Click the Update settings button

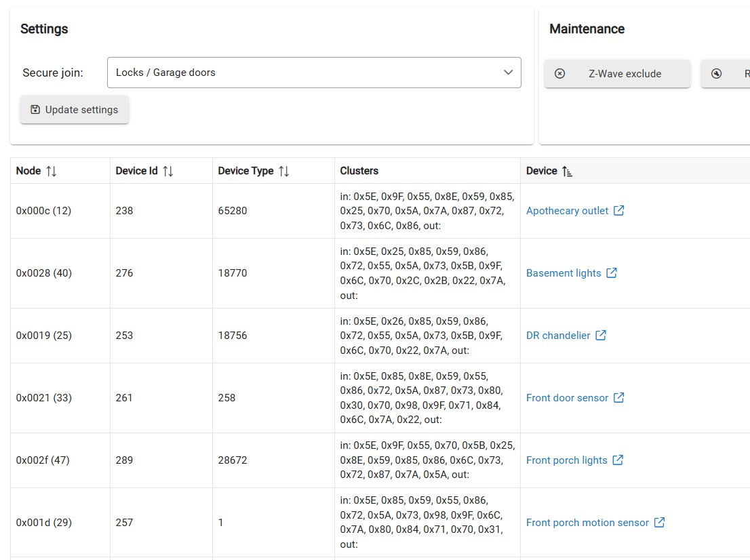[74, 110]
